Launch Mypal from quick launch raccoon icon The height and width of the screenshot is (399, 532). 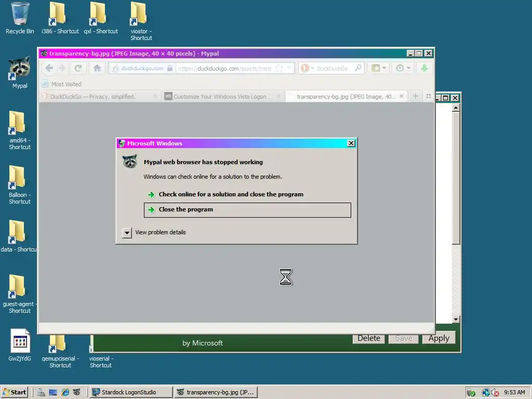tap(77, 393)
